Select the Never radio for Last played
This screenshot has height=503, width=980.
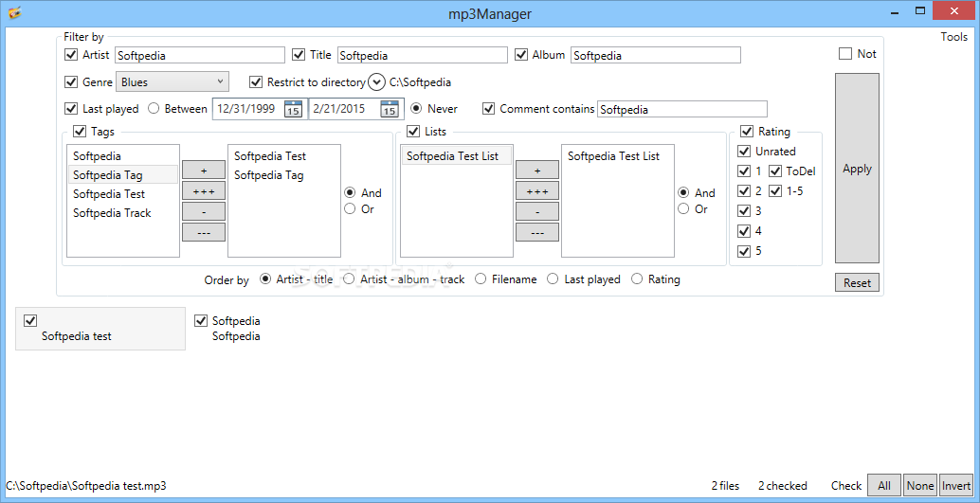(416, 109)
